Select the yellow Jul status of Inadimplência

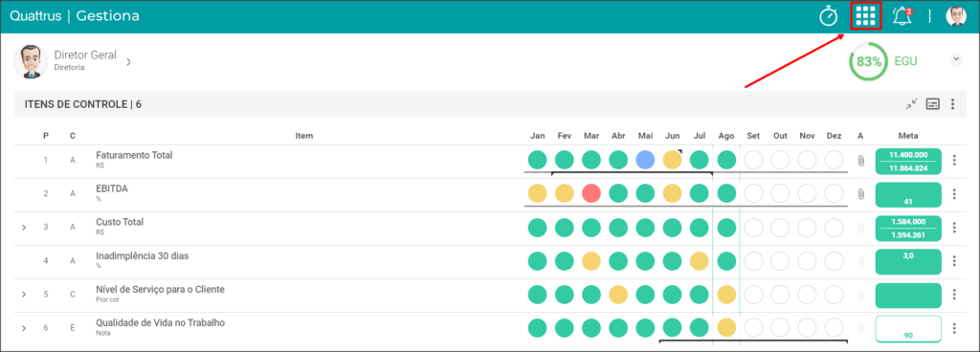coord(700,261)
